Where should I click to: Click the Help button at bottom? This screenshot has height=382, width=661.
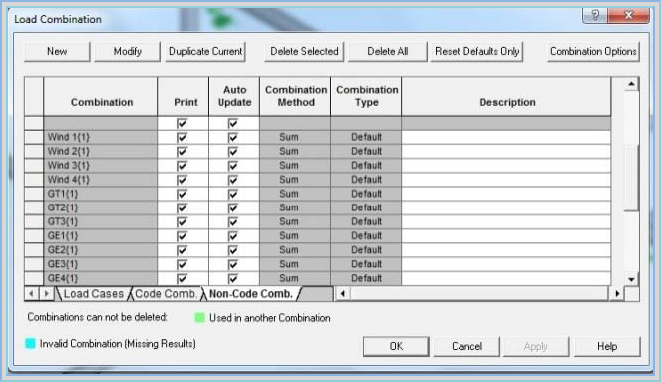click(x=607, y=346)
